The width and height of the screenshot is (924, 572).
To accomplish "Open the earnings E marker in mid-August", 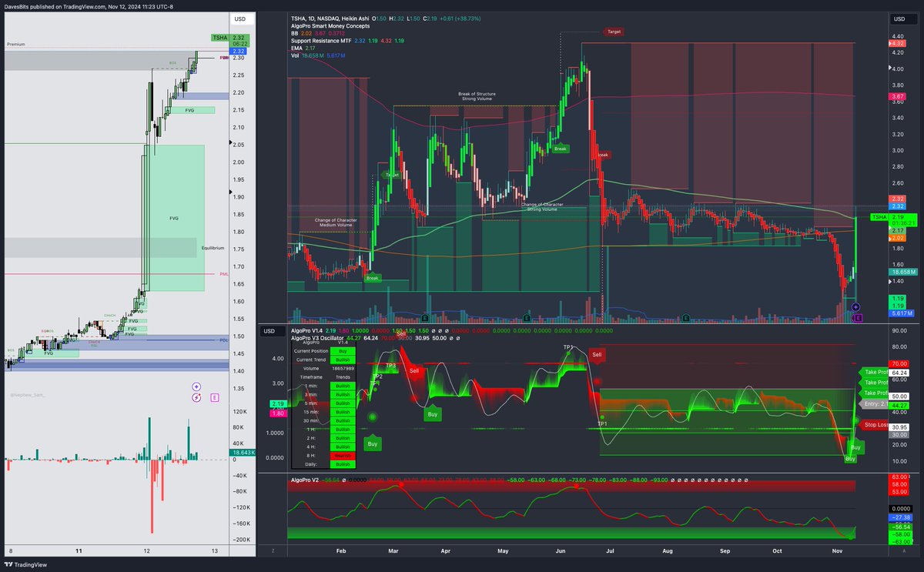I will pos(685,317).
